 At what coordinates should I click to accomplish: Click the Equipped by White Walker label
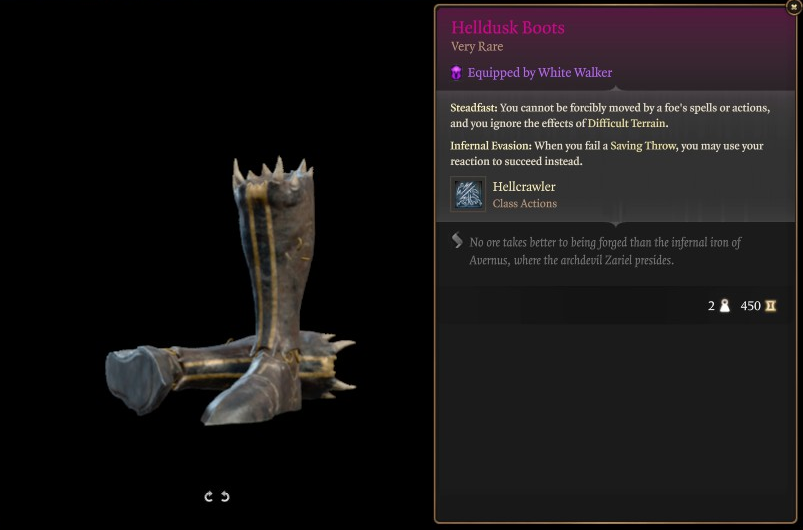point(540,73)
